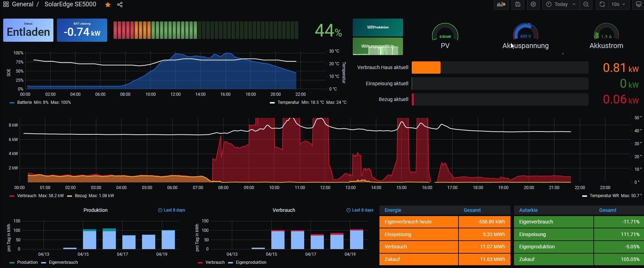Open the Today time range picker
The height and width of the screenshot is (268, 644).
tap(561, 5)
